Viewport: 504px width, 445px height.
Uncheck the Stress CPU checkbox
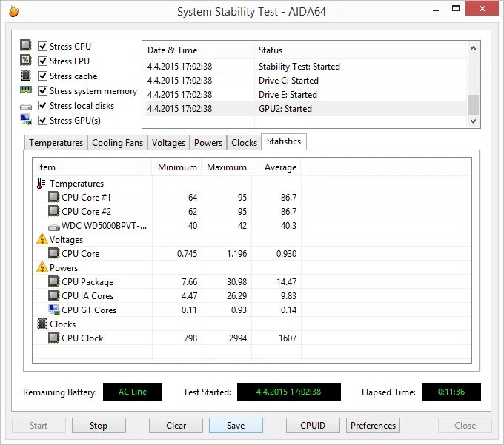click(42, 46)
